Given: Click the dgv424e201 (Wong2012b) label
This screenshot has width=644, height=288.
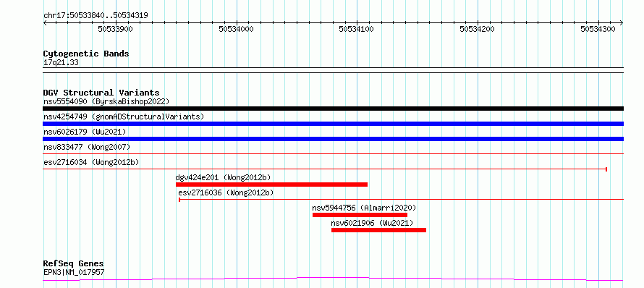Looking at the screenshot, I should click(x=223, y=177).
